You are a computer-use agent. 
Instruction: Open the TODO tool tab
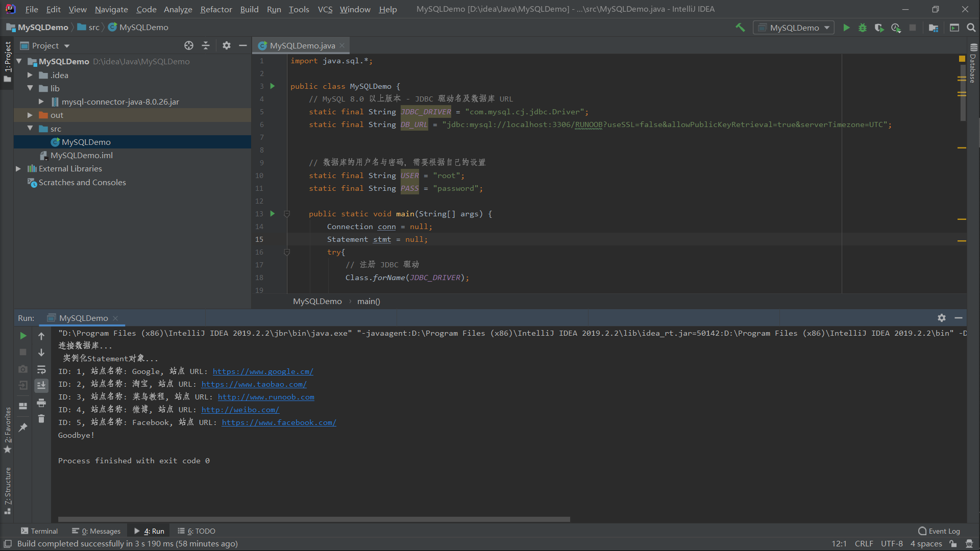click(x=197, y=531)
